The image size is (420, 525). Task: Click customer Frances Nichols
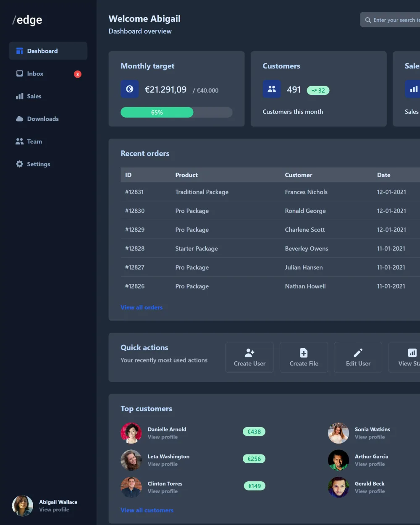click(x=306, y=192)
